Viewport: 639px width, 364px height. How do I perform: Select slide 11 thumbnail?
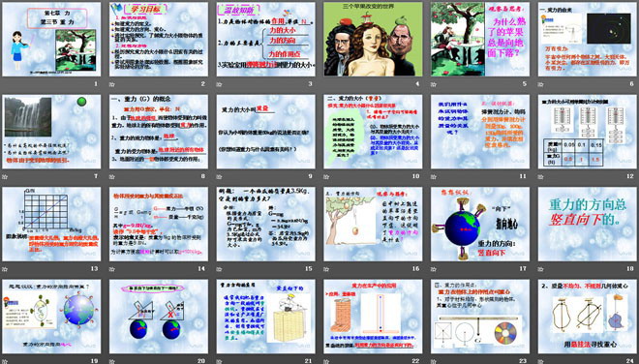[480, 132]
